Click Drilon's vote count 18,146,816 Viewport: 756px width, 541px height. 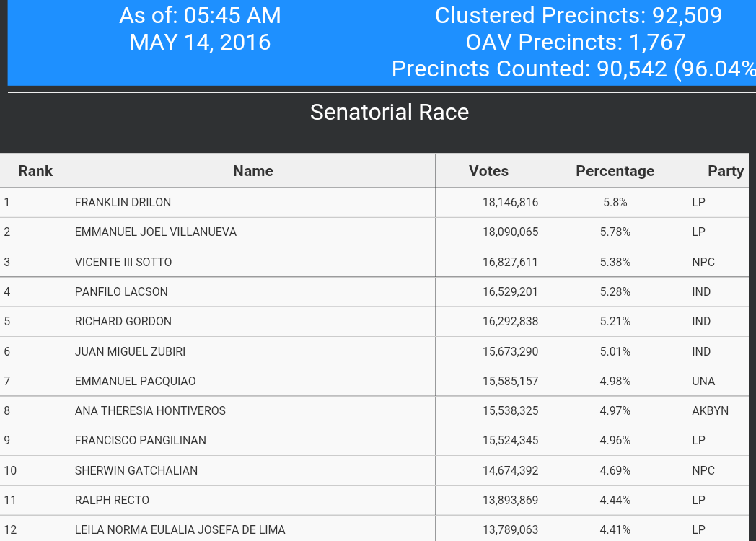coord(510,203)
